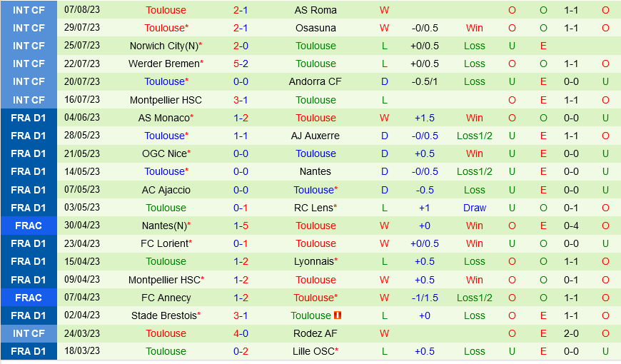Viewport: 621px width, 364px height.
Task: Select the Norwich City(N) team name
Action: click(x=166, y=46)
